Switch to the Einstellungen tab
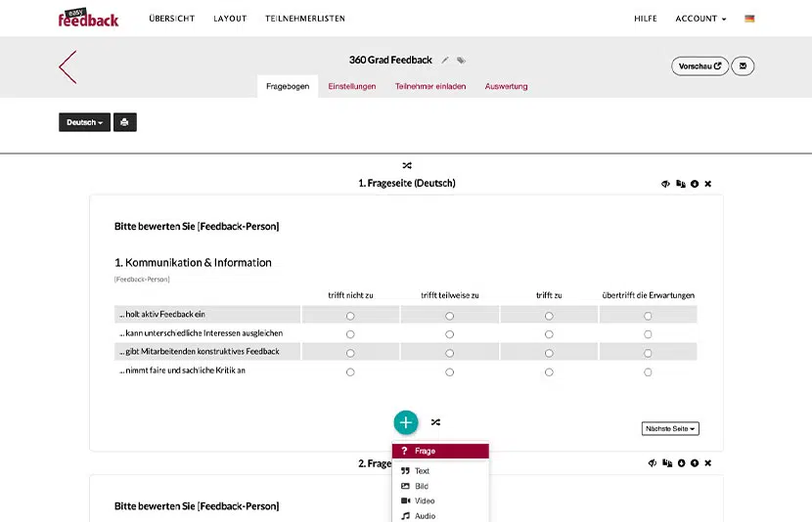The height and width of the screenshot is (522, 812). click(352, 86)
